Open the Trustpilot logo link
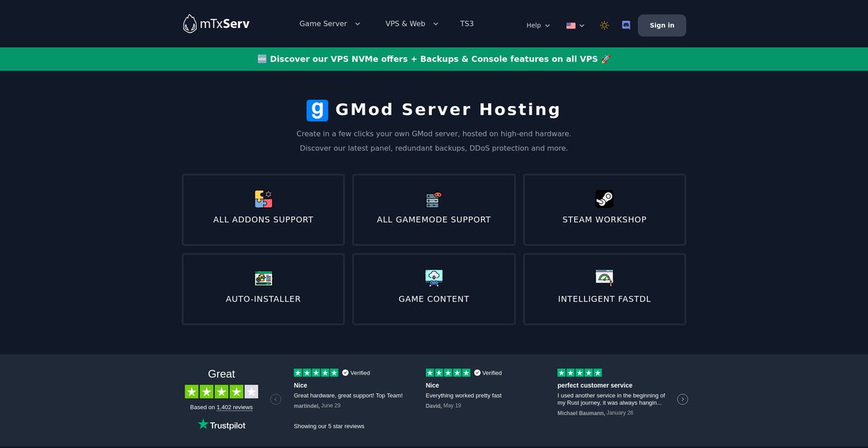868x448 pixels. tap(221, 425)
